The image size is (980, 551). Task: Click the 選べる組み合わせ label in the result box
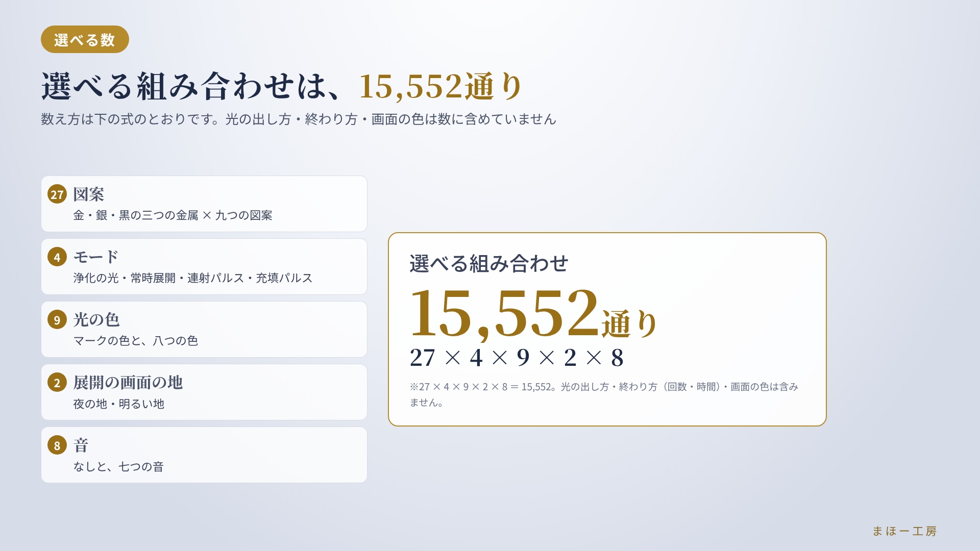coord(489,264)
